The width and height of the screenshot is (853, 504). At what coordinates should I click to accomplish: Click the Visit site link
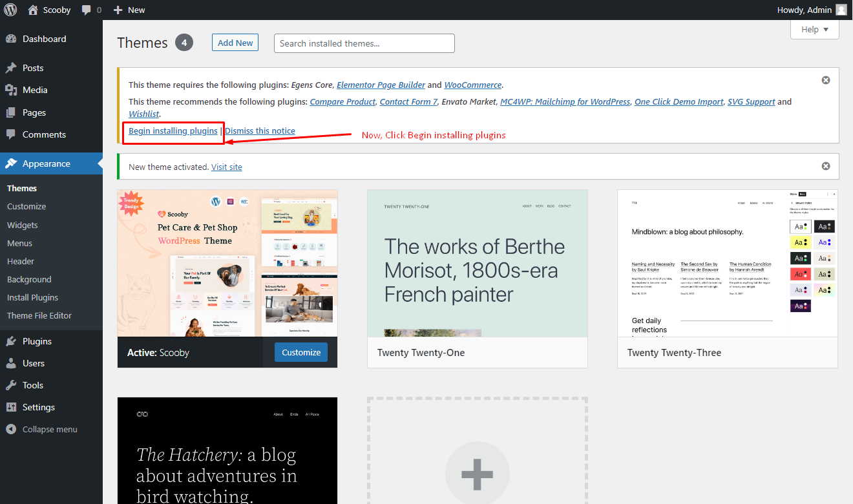pyautogui.click(x=227, y=167)
